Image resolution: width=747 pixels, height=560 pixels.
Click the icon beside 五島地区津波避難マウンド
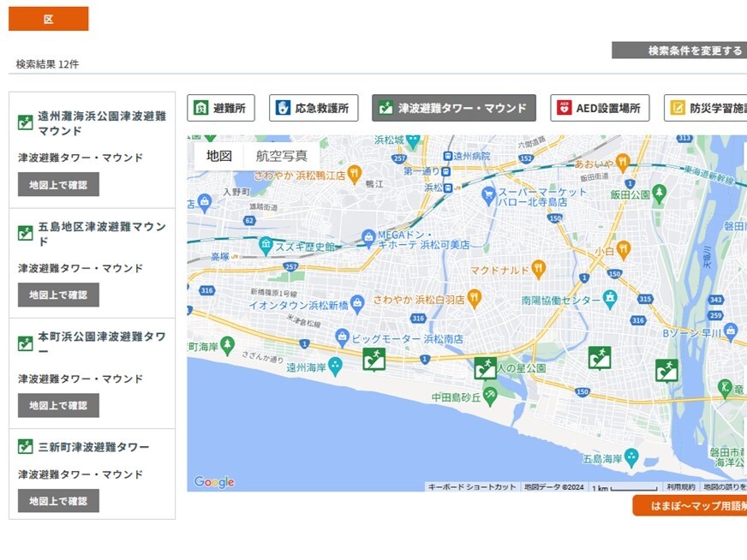click(x=25, y=233)
